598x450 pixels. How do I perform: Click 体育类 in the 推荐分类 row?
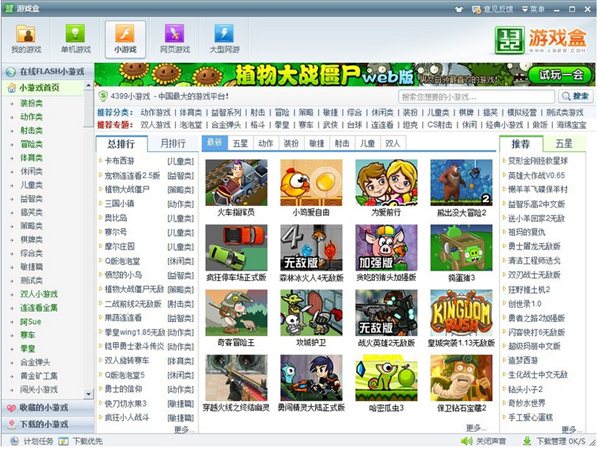[190, 112]
